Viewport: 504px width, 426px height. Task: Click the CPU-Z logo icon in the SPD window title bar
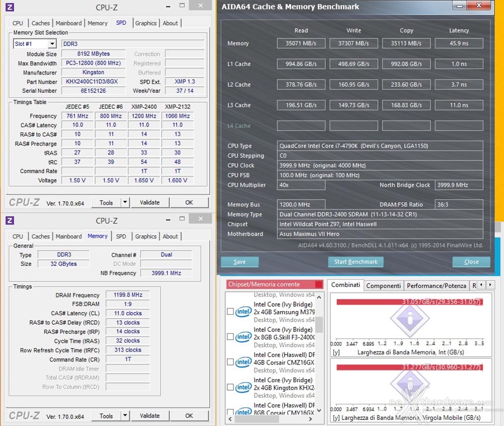(x=10, y=7)
